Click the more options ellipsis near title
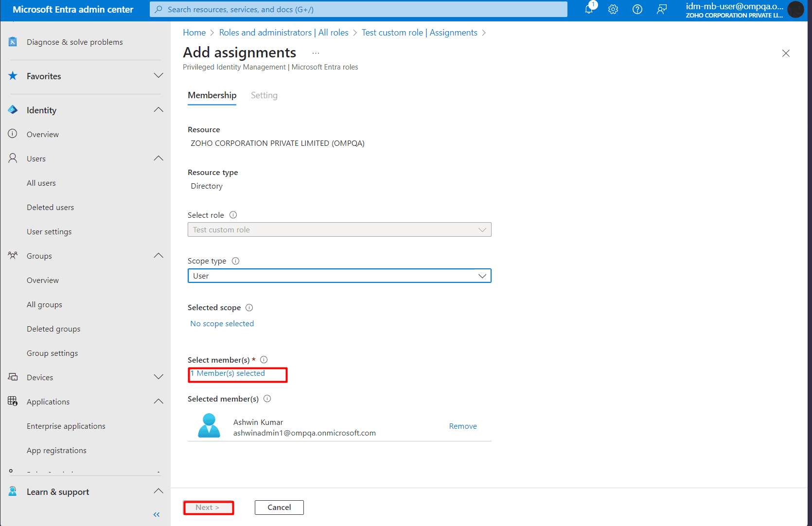This screenshot has width=812, height=526. [316, 53]
